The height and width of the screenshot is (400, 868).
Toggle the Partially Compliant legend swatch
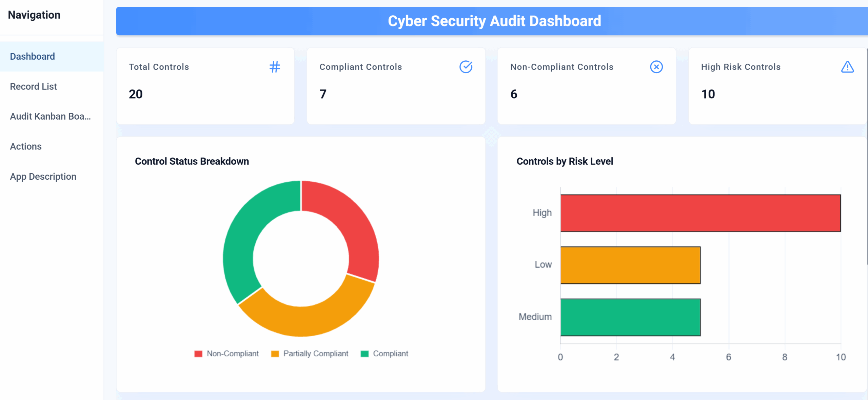click(x=275, y=354)
